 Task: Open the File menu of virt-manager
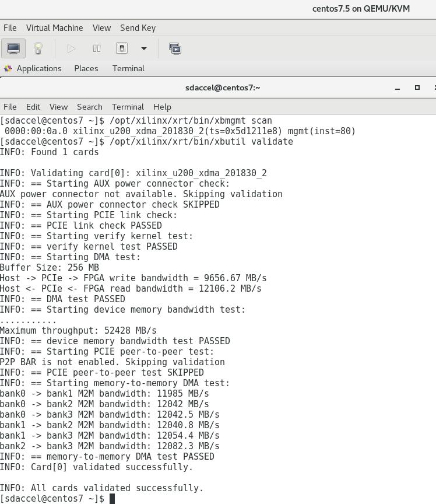pos(10,28)
